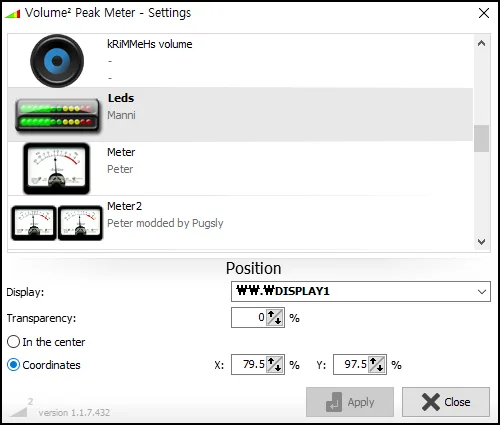Click the Apply button
Screen dimensions: 500x425
tap(350, 402)
